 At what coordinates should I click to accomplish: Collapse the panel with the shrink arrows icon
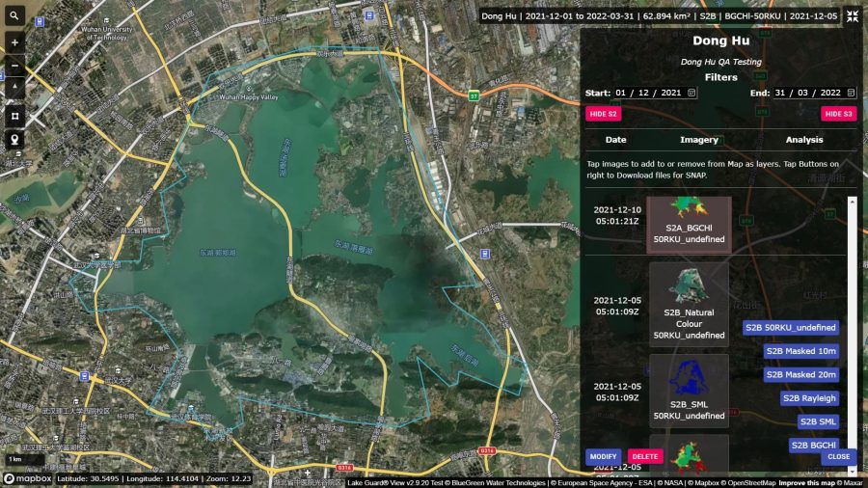coord(853,16)
